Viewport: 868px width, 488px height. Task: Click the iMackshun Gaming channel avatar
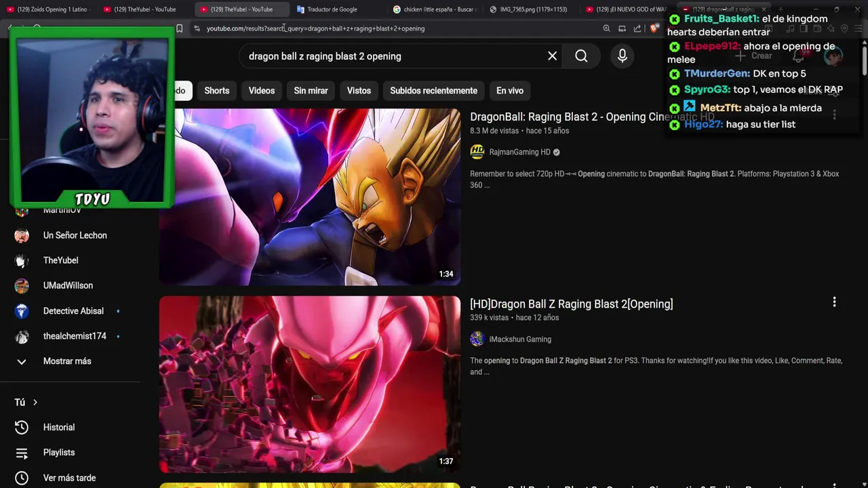tap(477, 339)
